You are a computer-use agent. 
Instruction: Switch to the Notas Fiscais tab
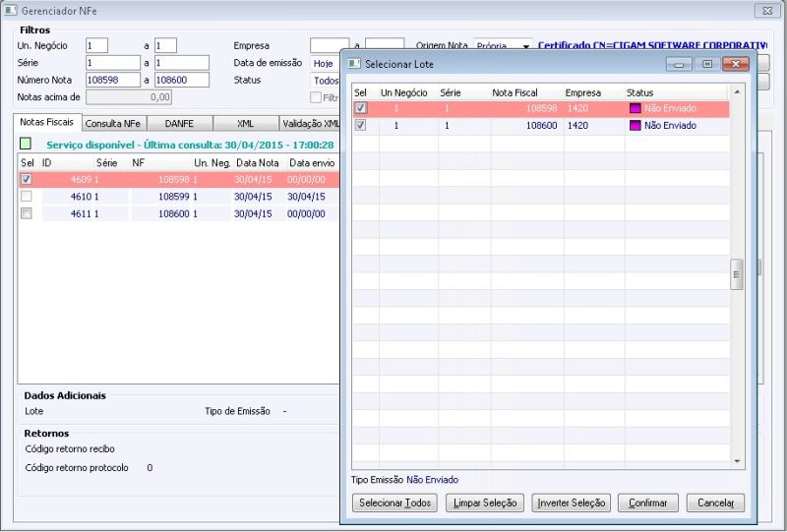[46, 122]
